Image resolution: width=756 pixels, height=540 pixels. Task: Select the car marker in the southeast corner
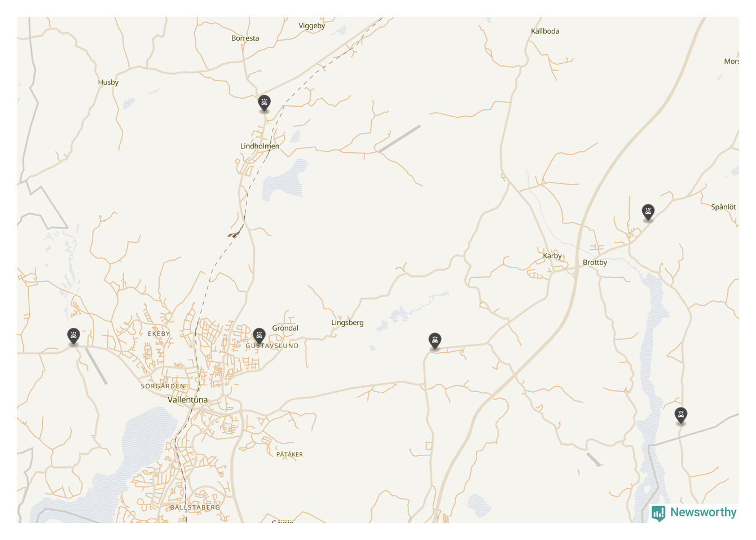tap(681, 415)
